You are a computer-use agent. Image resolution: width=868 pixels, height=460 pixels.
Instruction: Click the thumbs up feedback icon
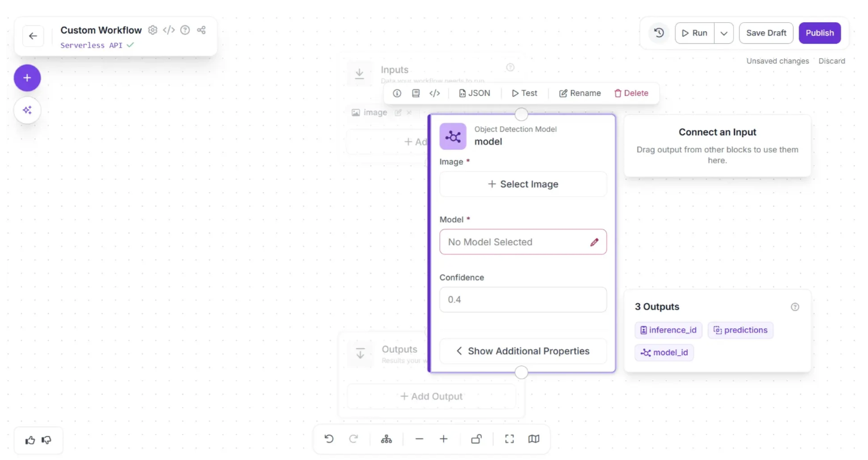30,440
